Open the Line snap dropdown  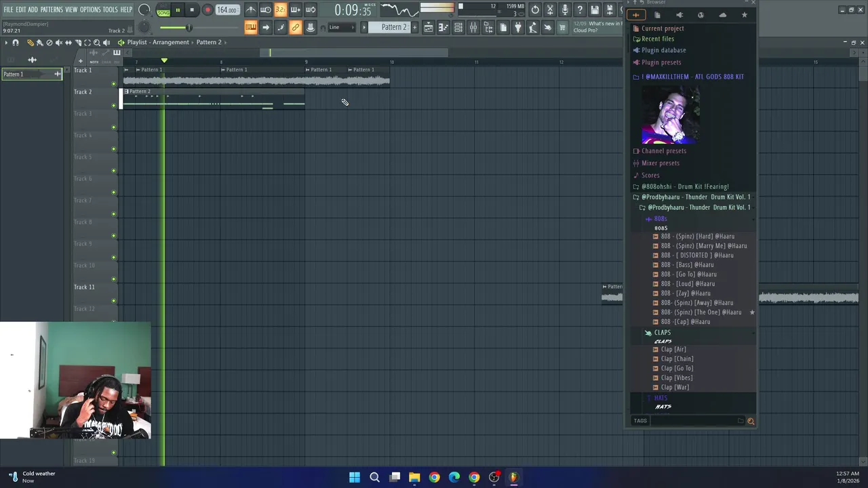(x=342, y=27)
